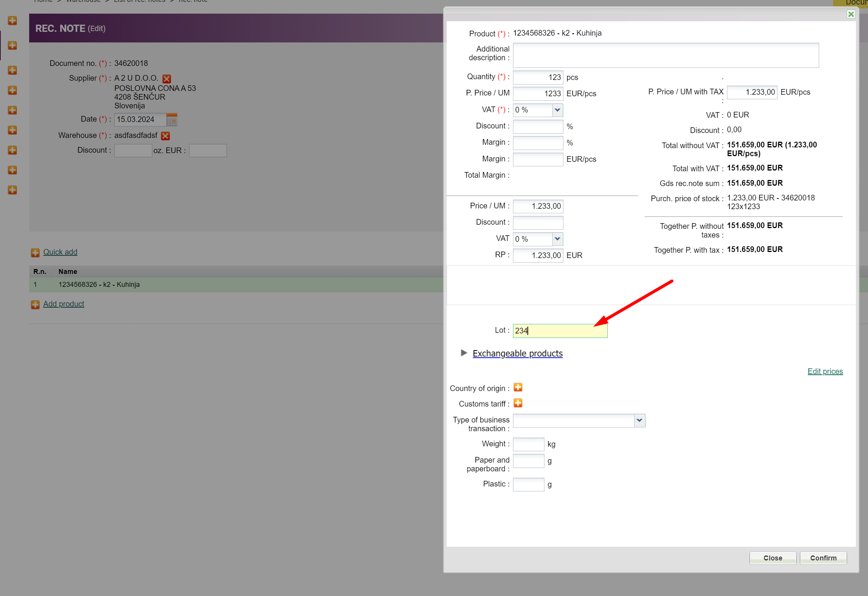Click the Add product plus icon
The image size is (868, 596).
(35, 305)
